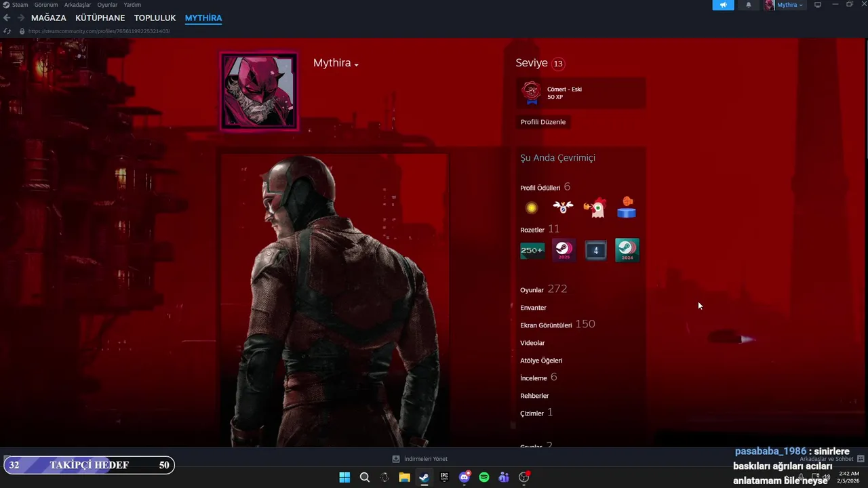Open Microsoft Teams from taskbar
Image resolution: width=868 pixels, height=488 pixels.
(x=504, y=477)
